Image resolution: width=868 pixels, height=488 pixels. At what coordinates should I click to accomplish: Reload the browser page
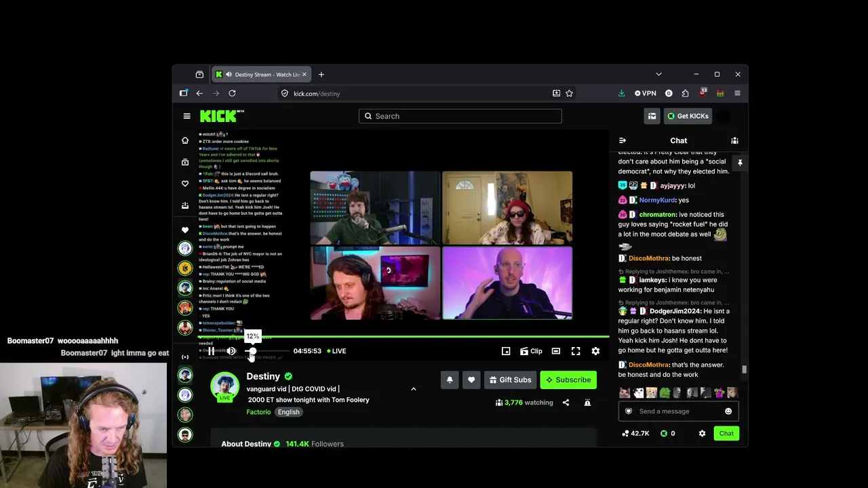click(232, 94)
